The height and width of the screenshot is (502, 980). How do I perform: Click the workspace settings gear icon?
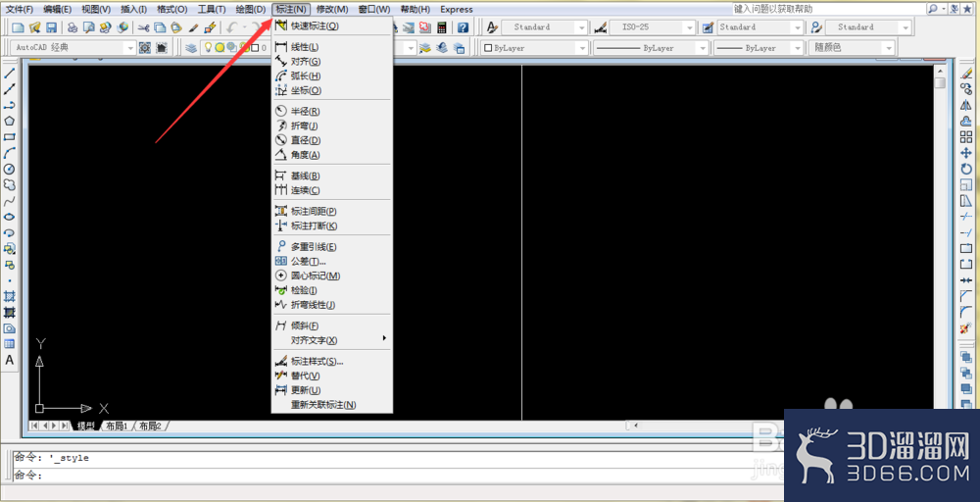[x=145, y=47]
